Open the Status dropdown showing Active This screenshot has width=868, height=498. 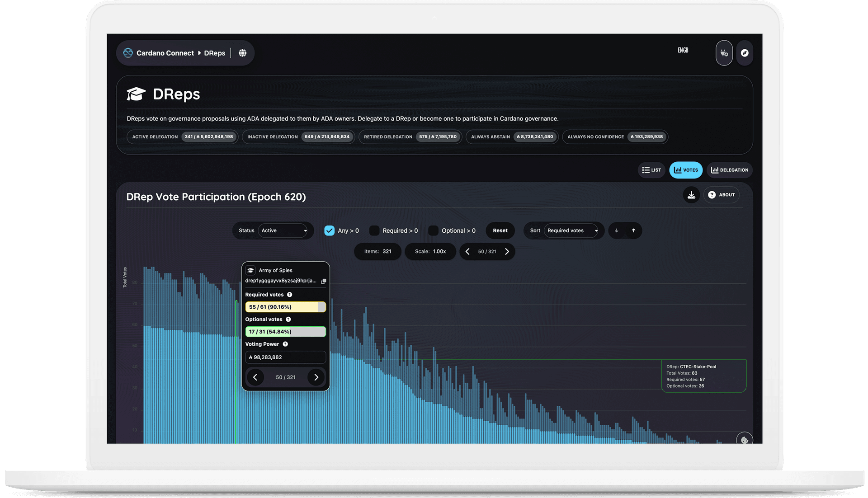[x=285, y=230]
